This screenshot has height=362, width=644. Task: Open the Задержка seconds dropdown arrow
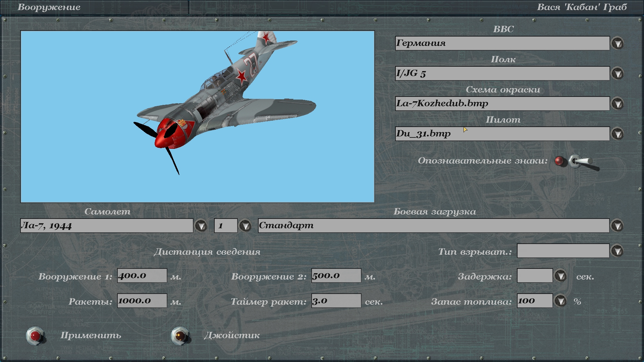pos(560,276)
